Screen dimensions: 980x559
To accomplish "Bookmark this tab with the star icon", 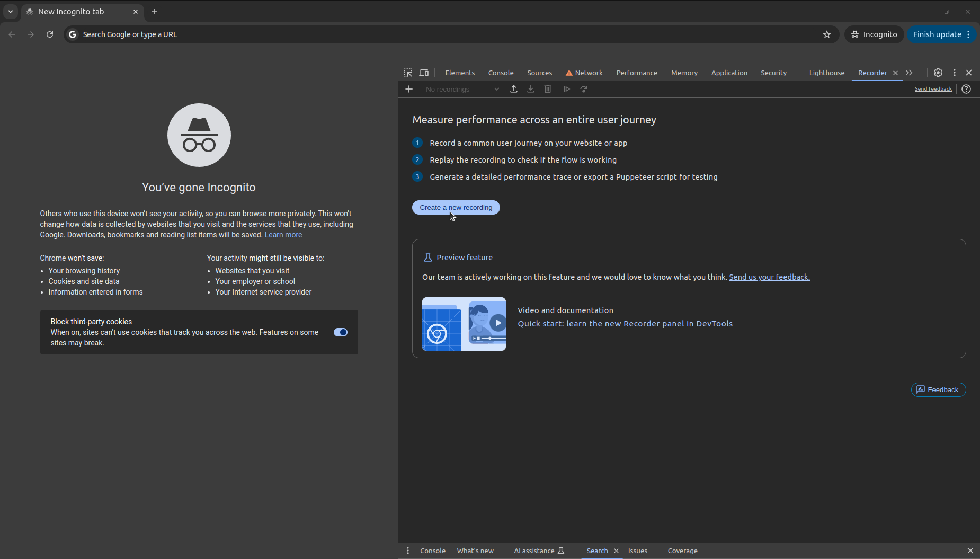I will pos(827,34).
